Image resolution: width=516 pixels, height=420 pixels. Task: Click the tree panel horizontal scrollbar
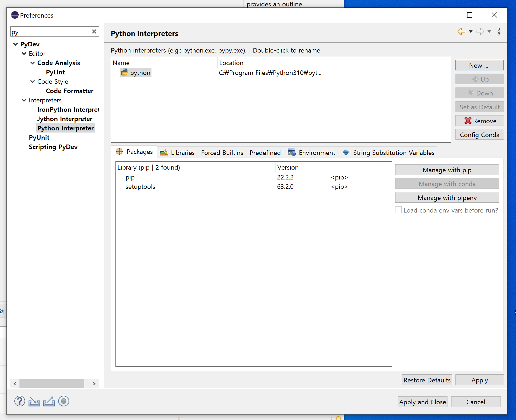pyautogui.click(x=52, y=383)
